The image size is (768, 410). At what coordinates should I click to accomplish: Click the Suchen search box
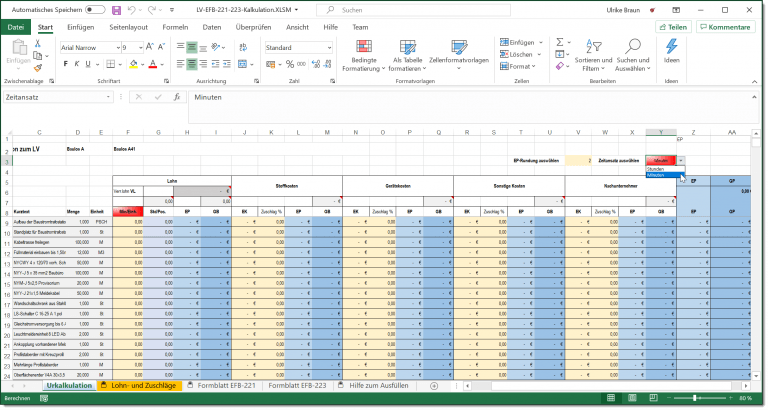pyautogui.click(x=413, y=10)
